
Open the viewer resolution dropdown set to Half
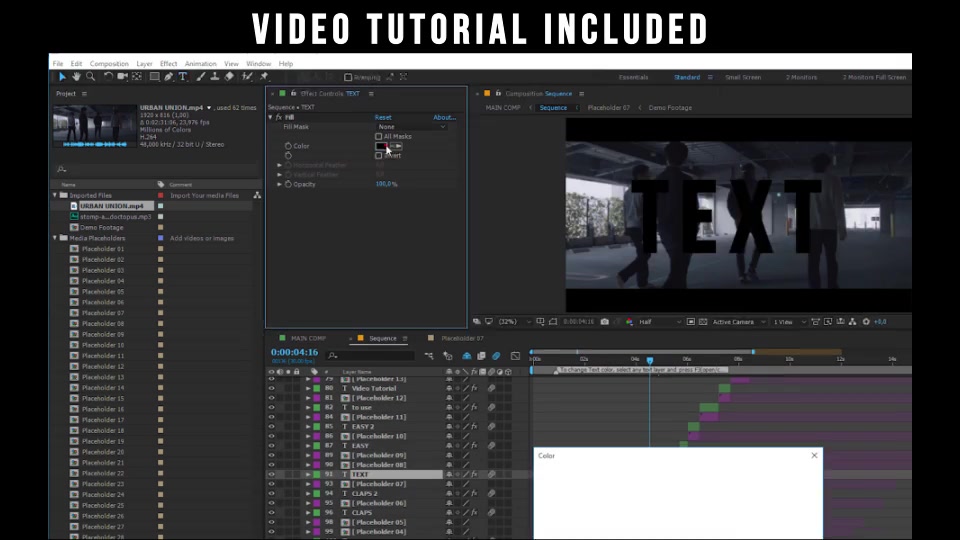coord(660,321)
